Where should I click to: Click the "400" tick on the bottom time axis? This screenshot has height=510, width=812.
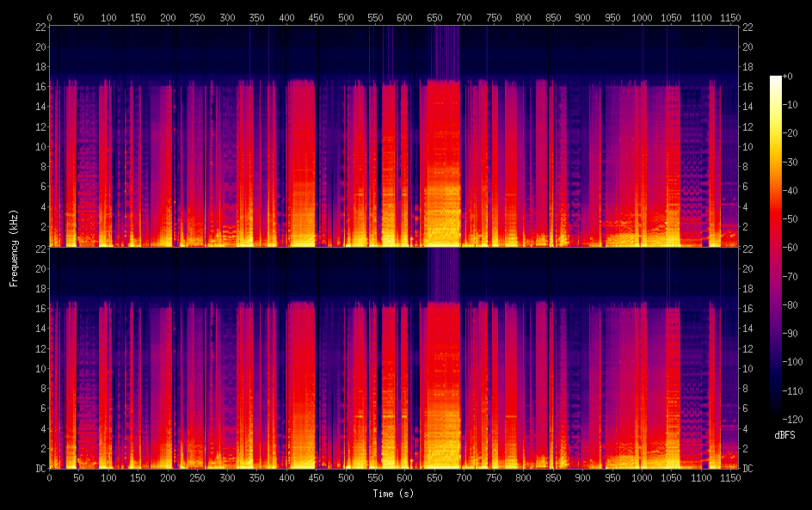[x=286, y=477]
